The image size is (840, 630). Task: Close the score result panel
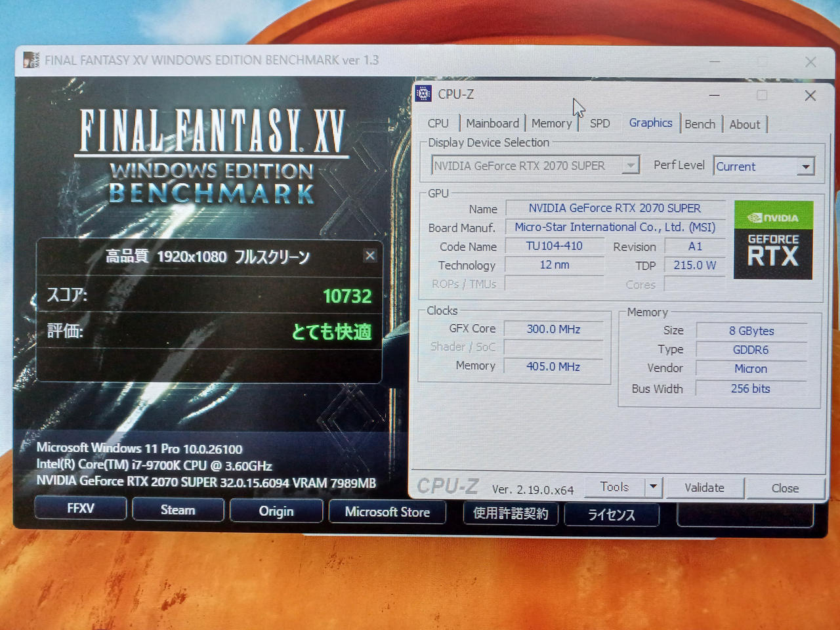(x=370, y=255)
